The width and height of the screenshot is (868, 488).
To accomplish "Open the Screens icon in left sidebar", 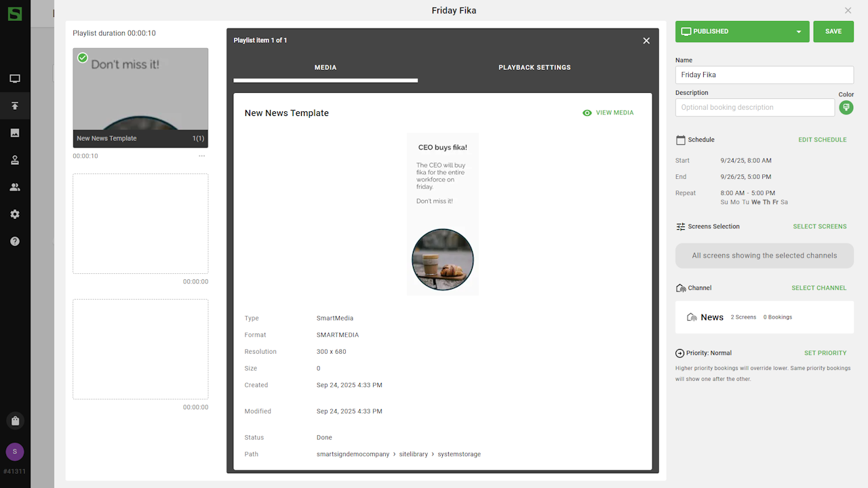I will pos(15,79).
